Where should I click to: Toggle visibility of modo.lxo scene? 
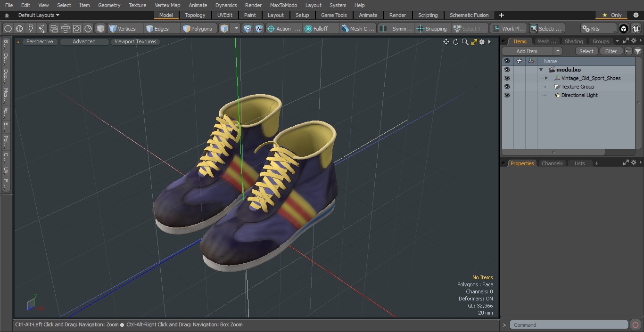coord(507,70)
